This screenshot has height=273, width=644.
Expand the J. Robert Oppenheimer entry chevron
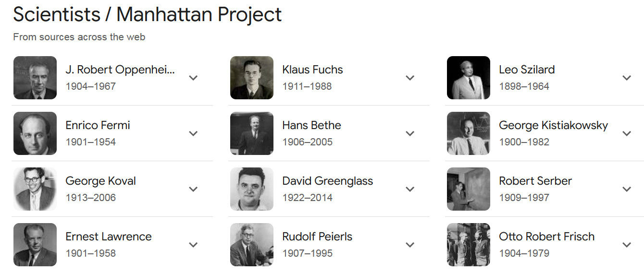193,78
